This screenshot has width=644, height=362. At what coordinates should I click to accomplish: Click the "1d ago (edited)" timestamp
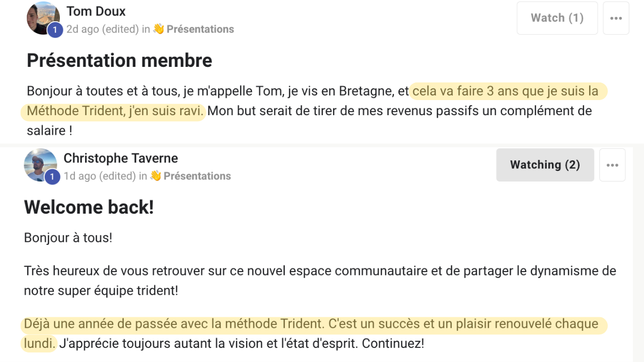click(x=100, y=176)
